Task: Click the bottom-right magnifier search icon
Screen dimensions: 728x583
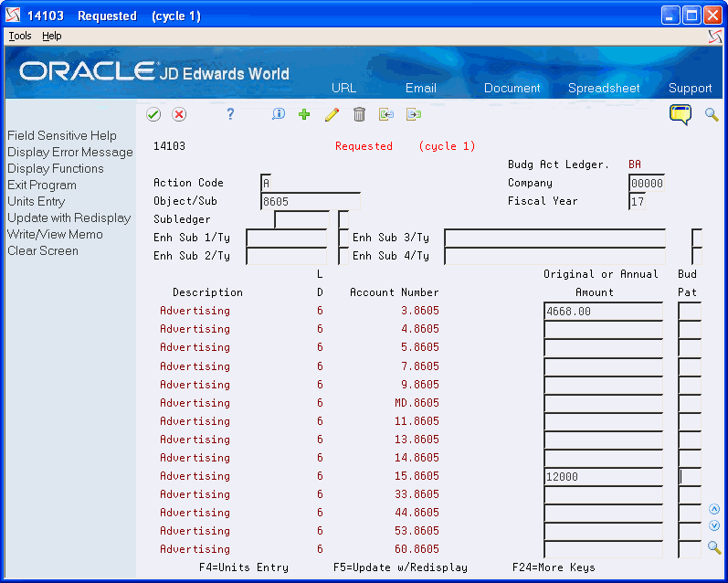Action: click(714, 547)
